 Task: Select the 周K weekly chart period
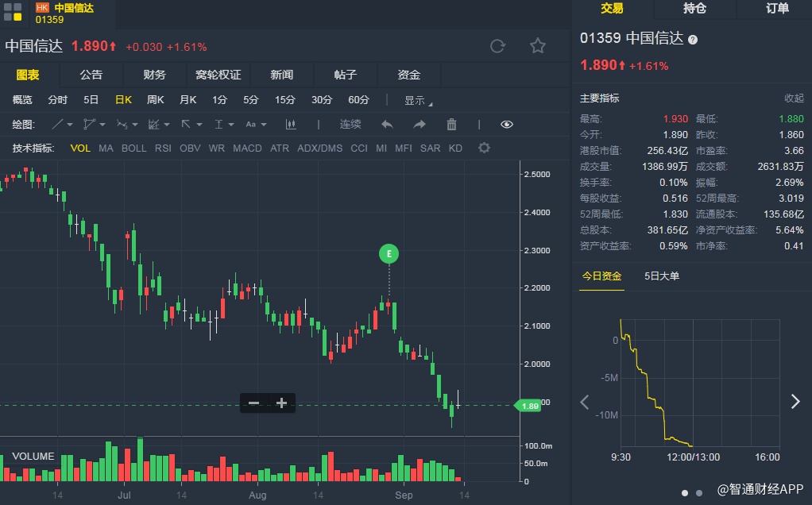(155, 100)
